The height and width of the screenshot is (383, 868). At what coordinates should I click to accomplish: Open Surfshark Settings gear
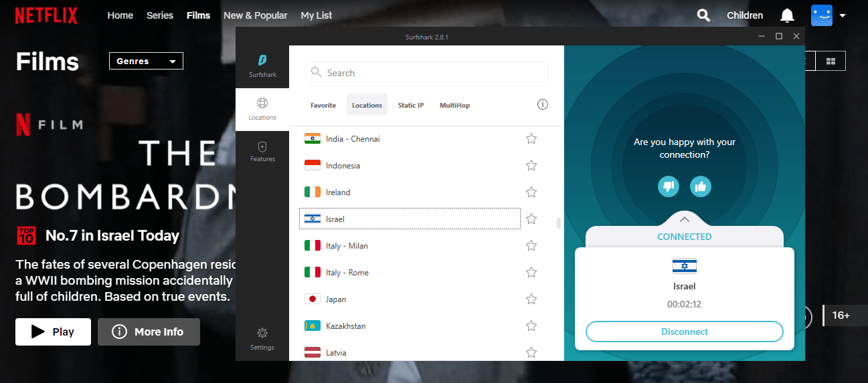pyautogui.click(x=262, y=339)
